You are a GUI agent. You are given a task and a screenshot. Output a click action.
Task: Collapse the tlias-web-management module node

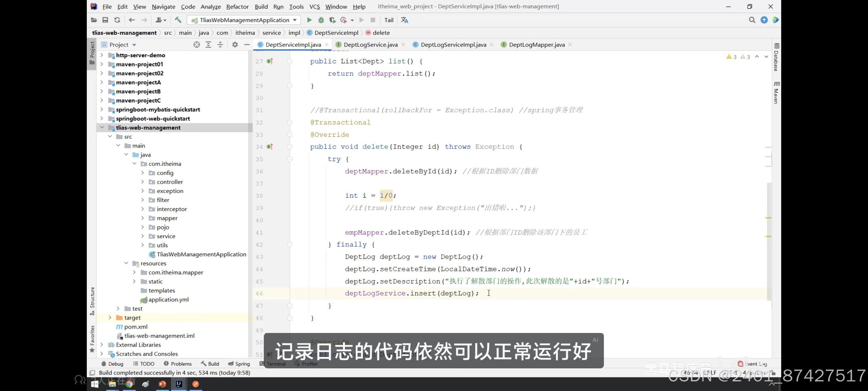102,128
